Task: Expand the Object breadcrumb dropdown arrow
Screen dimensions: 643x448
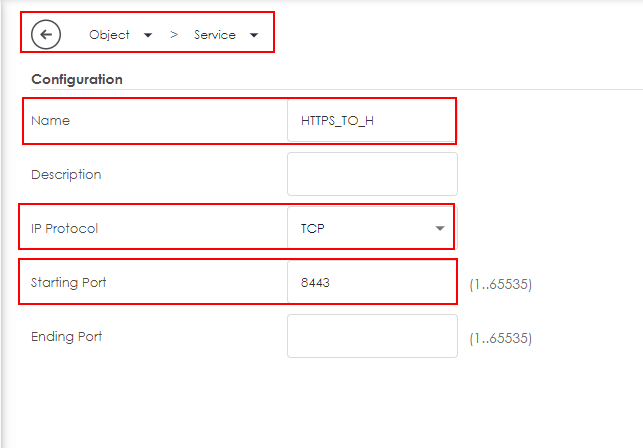Action: (148, 35)
